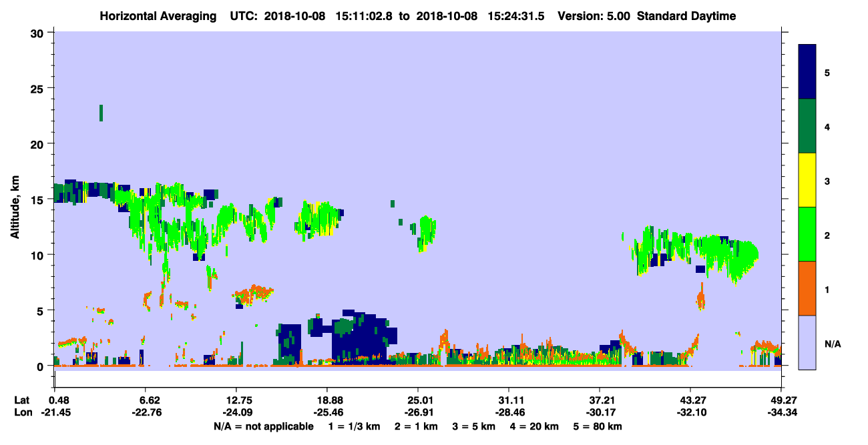Click the dark blue colorbar segment labeled 5

point(807,72)
